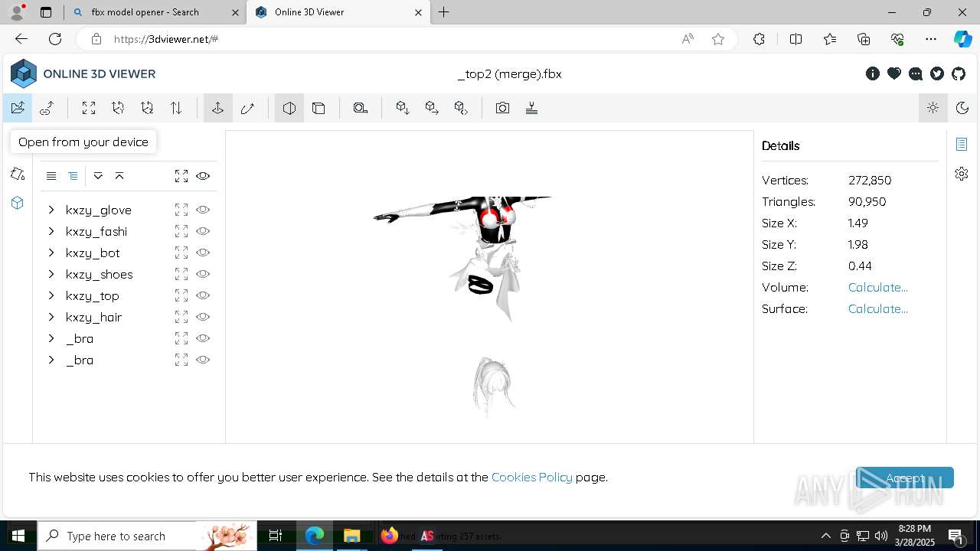This screenshot has height=551, width=980.
Task: Open a new browser tab
Action: point(444,12)
